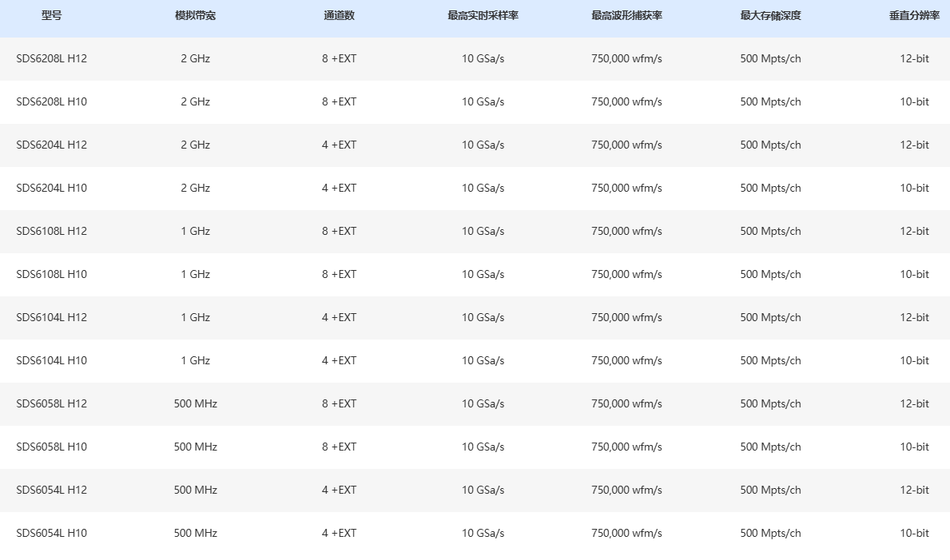Click 750,000 wfm/s value of SDS6104L H10
Image resolution: width=950 pixels, height=560 pixels.
tap(626, 360)
